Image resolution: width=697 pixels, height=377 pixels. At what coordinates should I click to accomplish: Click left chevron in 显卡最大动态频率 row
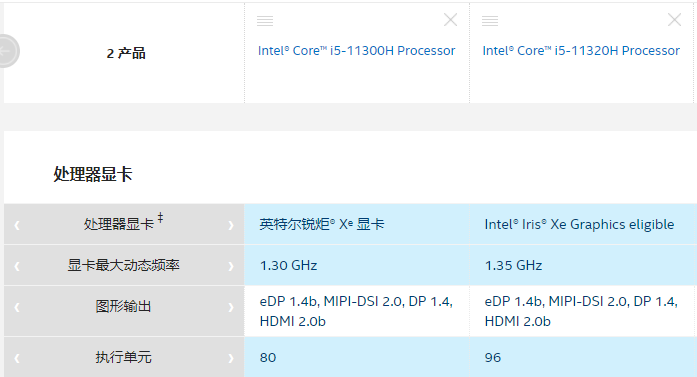17,266
